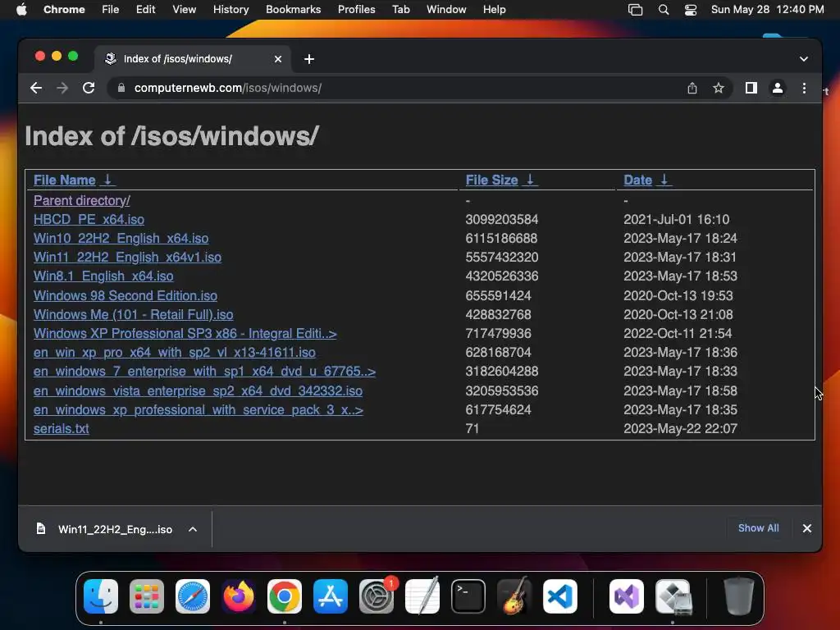840x630 pixels.
Task: Open options for downloaded Win11 ISO
Action: click(193, 529)
